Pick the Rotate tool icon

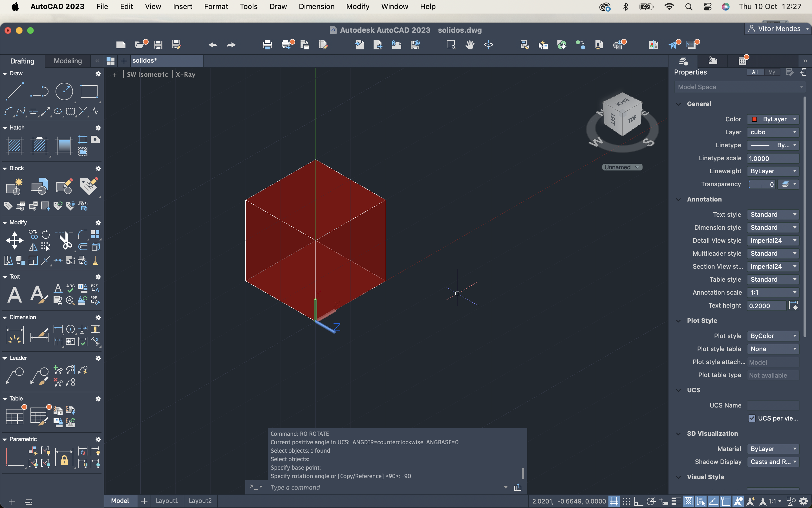coord(46,234)
